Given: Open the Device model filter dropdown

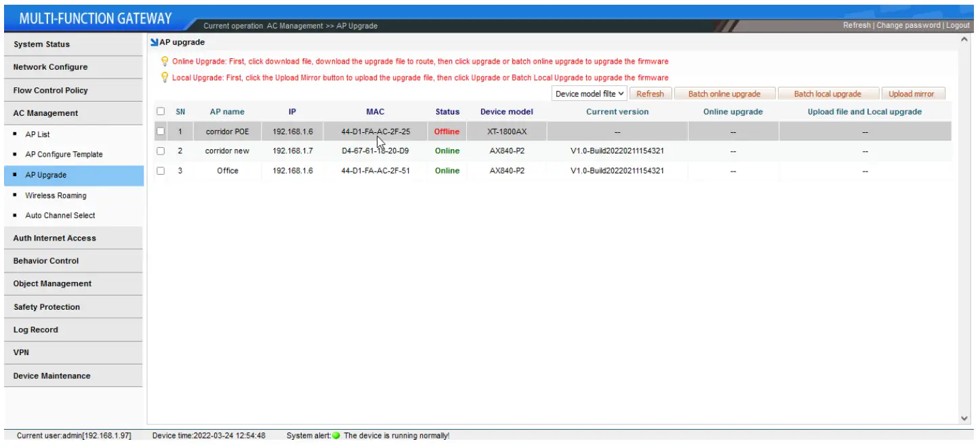Looking at the screenshot, I should point(590,94).
